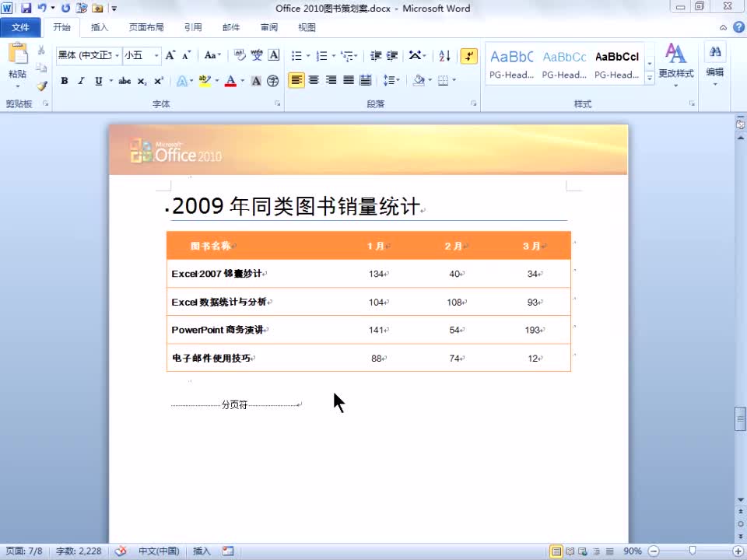Shrink font size button
The width and height of the screenshot is (747, 560).
[186, 55]
